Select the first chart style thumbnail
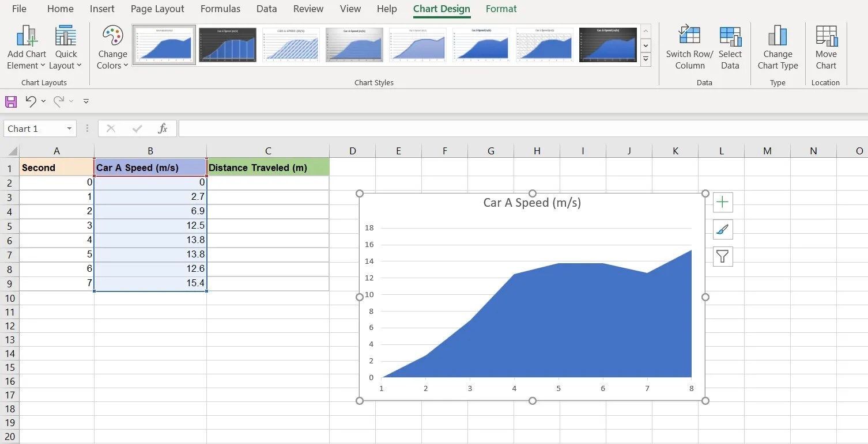Image resolution: width=868 pixels, height=444 pixels. (x=164, y=44)
